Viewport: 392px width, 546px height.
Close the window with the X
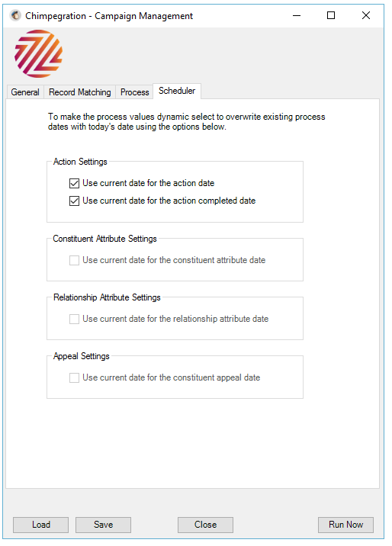(x=366, y=16)
